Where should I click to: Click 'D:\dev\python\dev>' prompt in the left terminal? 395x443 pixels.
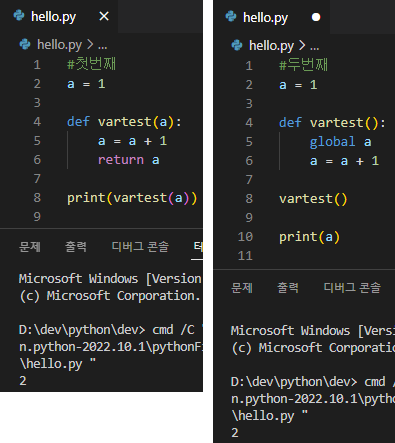[82, 330]
